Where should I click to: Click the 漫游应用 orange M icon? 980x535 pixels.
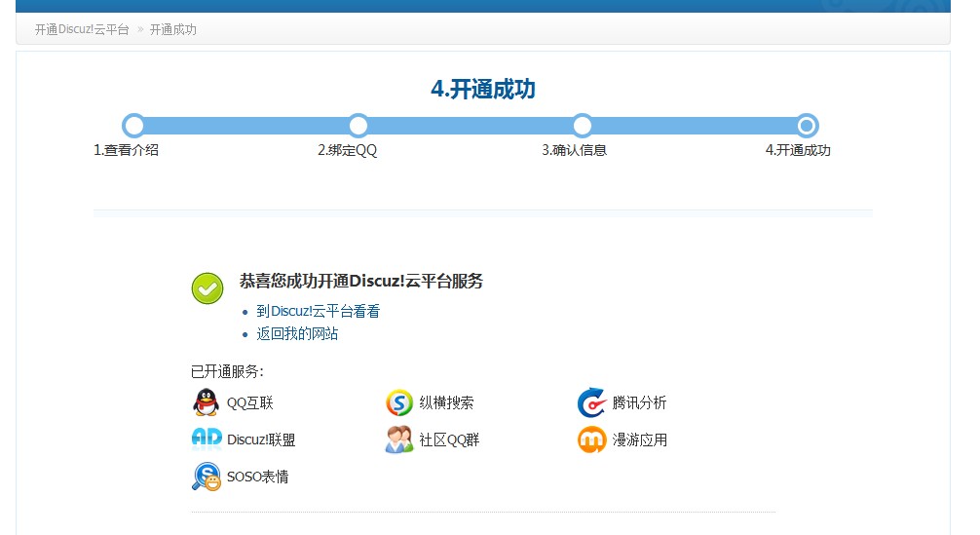(591, 439)
